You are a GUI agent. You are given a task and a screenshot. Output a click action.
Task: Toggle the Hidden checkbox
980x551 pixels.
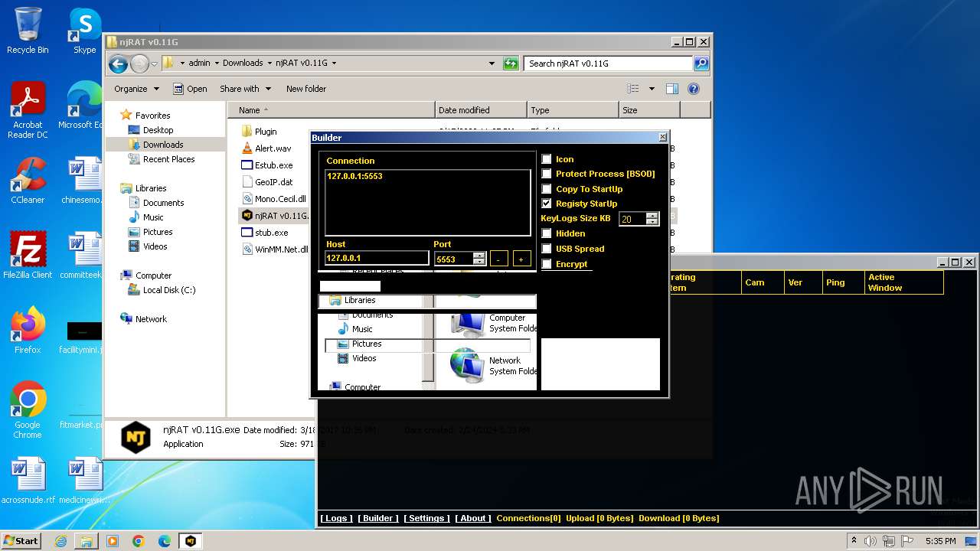pos(547,233)
